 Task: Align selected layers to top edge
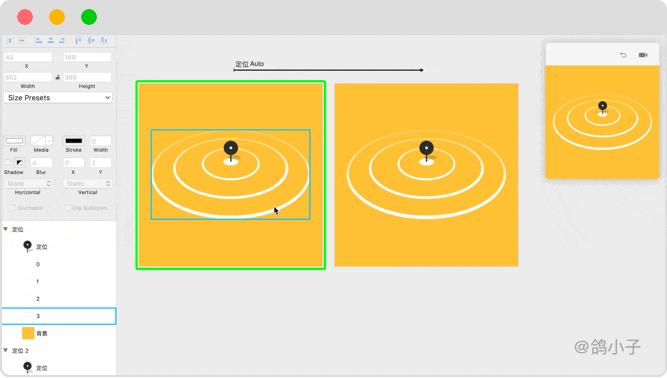[78, 40]
